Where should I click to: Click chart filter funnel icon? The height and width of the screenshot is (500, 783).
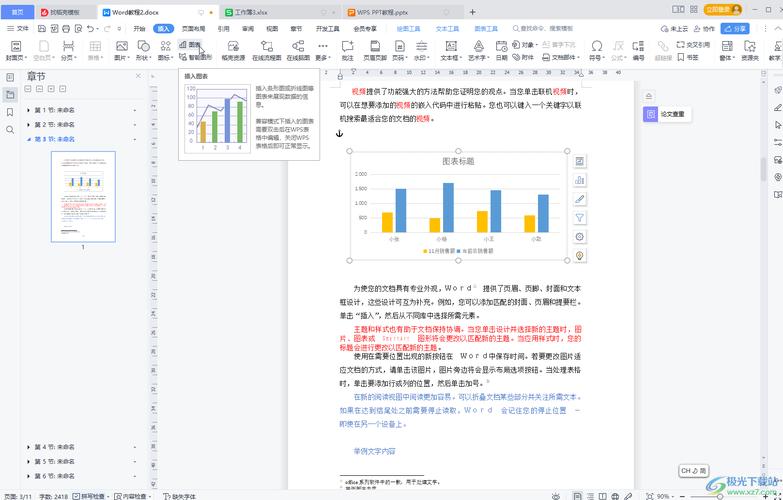coord(579,218)
